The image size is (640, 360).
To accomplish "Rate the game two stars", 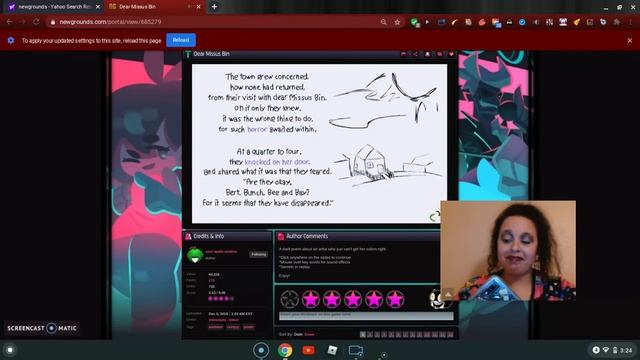I will (332, 299).
